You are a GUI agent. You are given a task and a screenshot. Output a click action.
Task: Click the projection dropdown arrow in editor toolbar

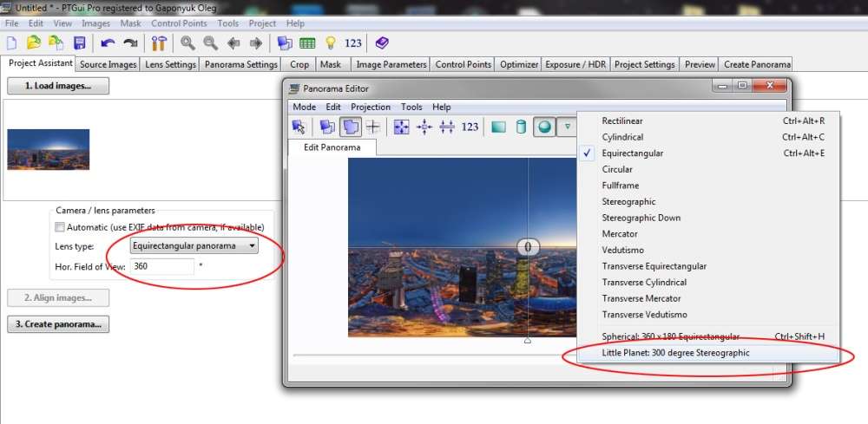click(567, 127)
